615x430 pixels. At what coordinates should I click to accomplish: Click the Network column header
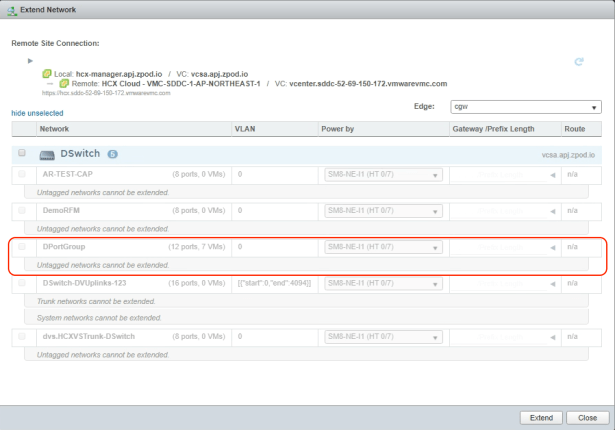click(x=54, y=130)
